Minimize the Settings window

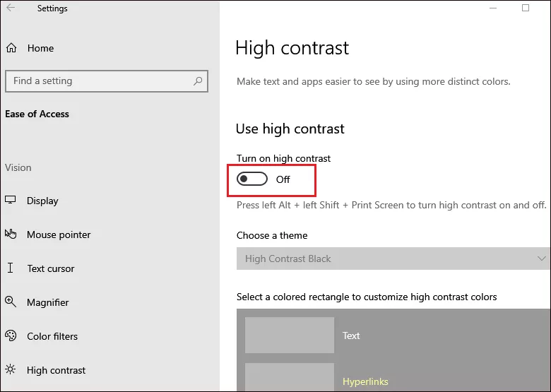click(493, 8)
